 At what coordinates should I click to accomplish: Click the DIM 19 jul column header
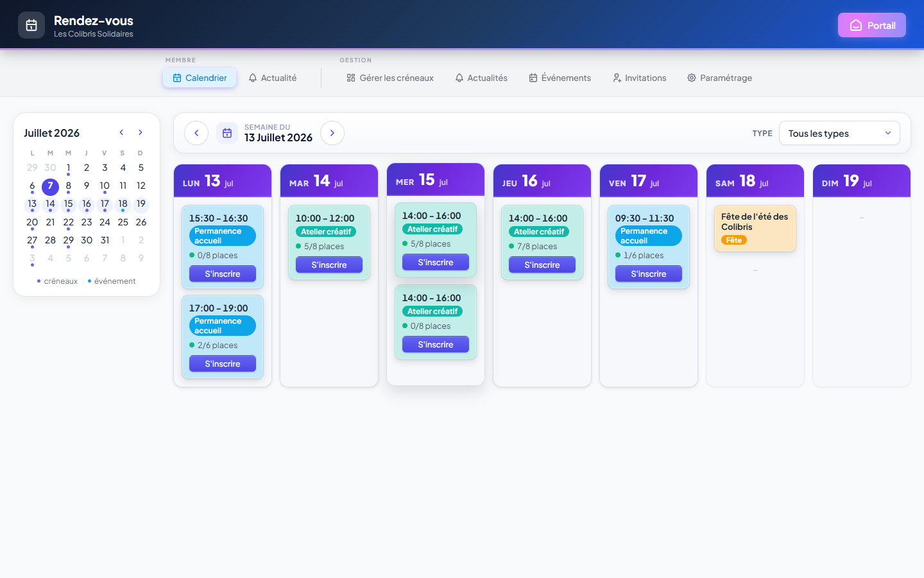click(862, 181)
